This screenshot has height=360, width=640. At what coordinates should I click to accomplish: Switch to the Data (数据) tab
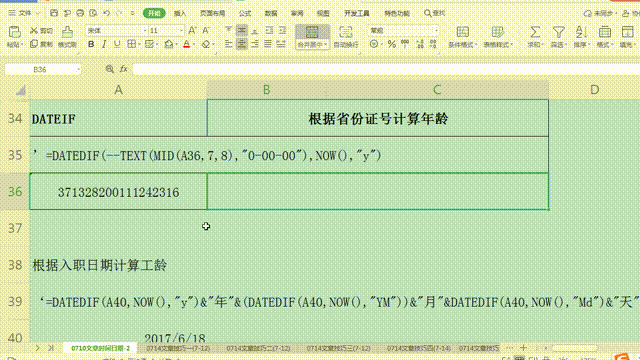click(271, 13)
